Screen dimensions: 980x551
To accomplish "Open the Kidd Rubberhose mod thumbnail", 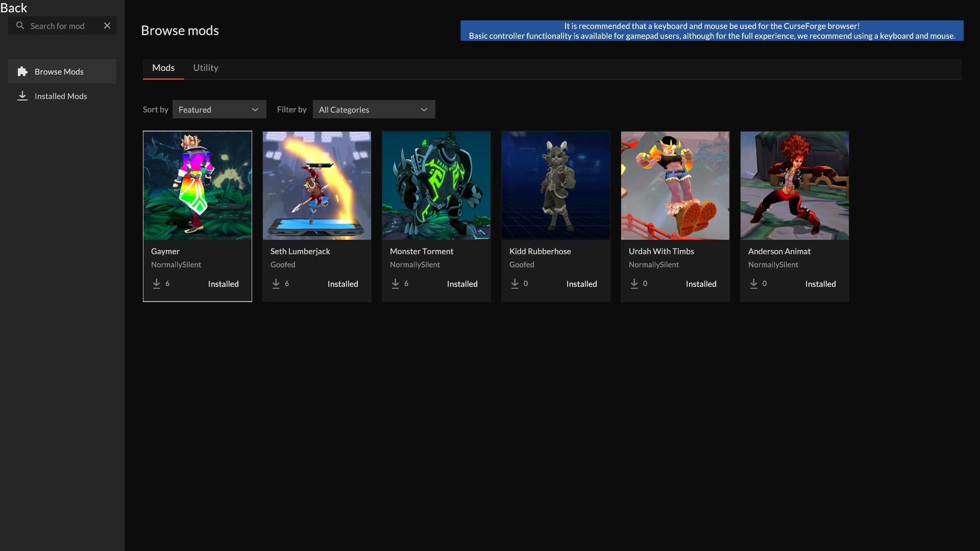I will [x=556, y=186].
